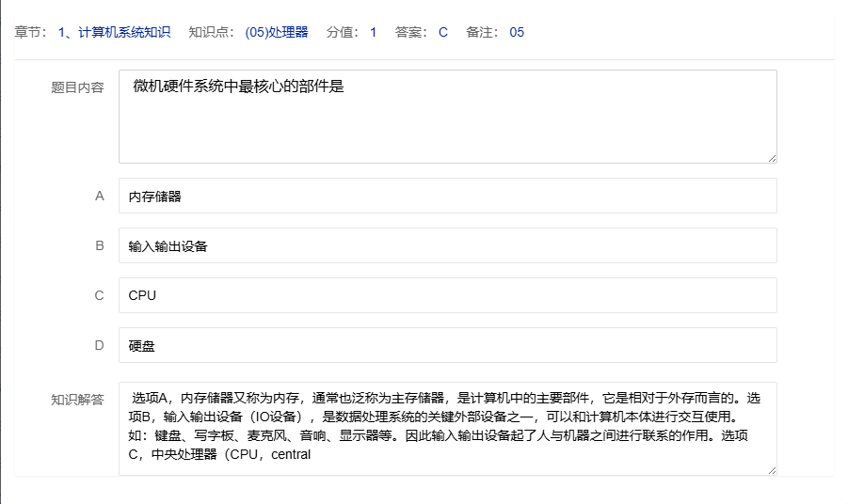The image size is (848, 504).
Task: Click the answer value C in header
Action: click(x=442, y=32)
